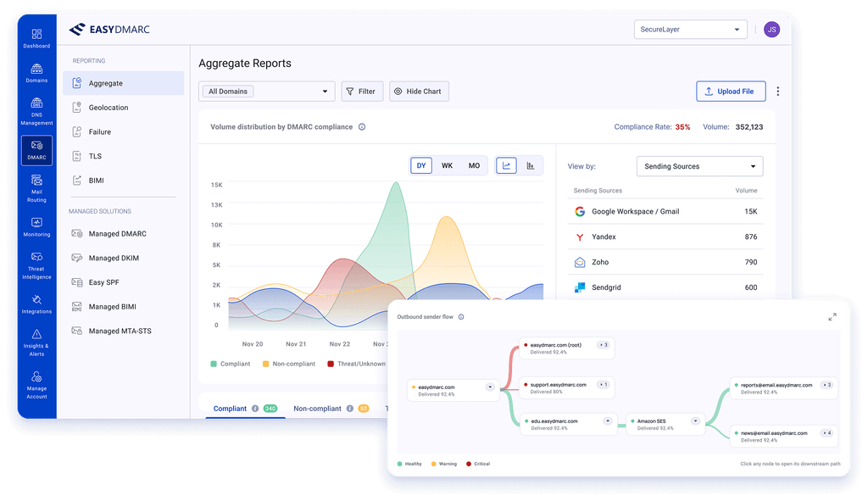This screenshot has height=501, width=868.
Task: Open Threat Intelligence sidebar icon
Action: [x=36, y=265]
